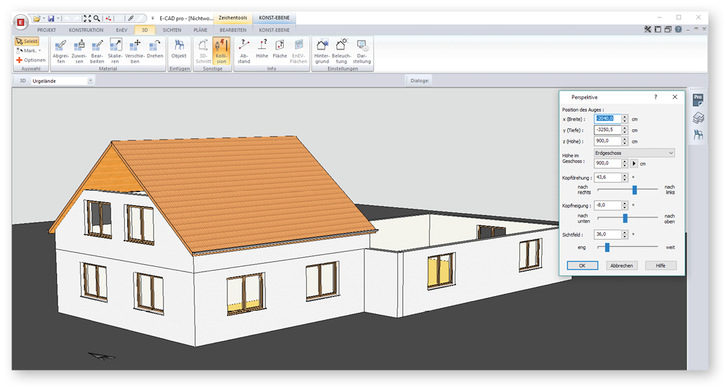Toggle the Kollision mode button
This screenshot has height=390, width=728.
221,51
